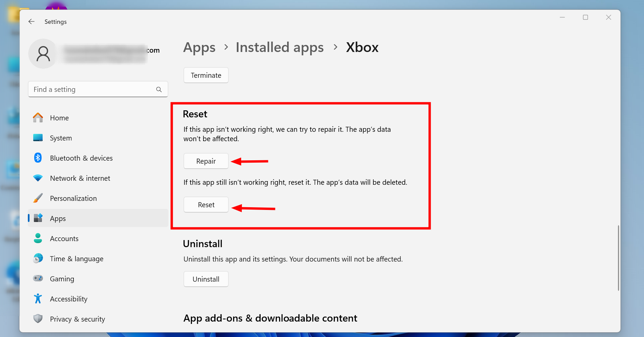Image resolution: width=644 pixels, height=337 pixels.
Task: Click the Personalization paintbrush icon
Action: tap(38, 198)
